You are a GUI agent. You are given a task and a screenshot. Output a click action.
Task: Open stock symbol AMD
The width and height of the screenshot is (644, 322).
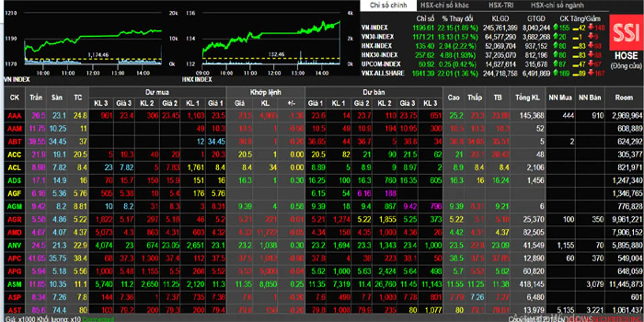click(14, 232)
